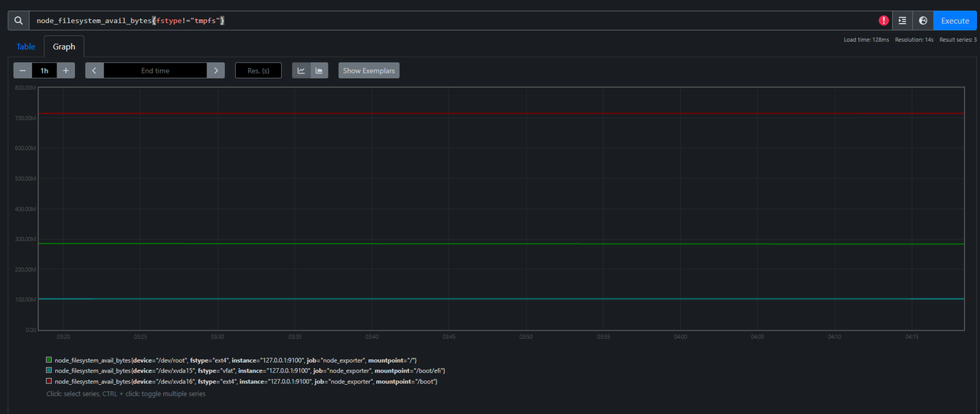Click the End time field
The width and height of the screenshot is (980, 414).
155,70
